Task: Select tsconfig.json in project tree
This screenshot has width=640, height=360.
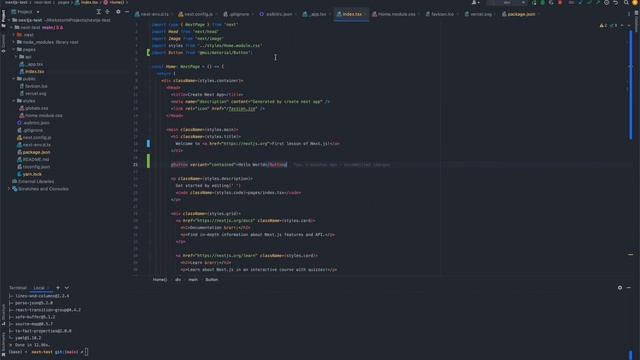Action: click(x=33, y=167)
